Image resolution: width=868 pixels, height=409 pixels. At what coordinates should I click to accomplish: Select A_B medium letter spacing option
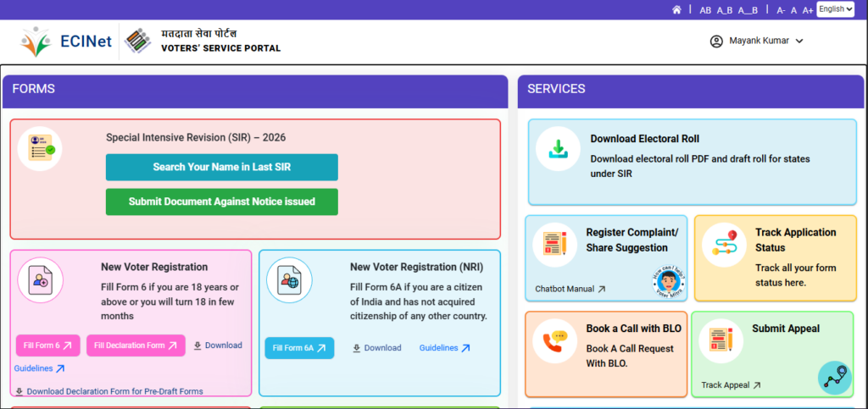point(725,10)
